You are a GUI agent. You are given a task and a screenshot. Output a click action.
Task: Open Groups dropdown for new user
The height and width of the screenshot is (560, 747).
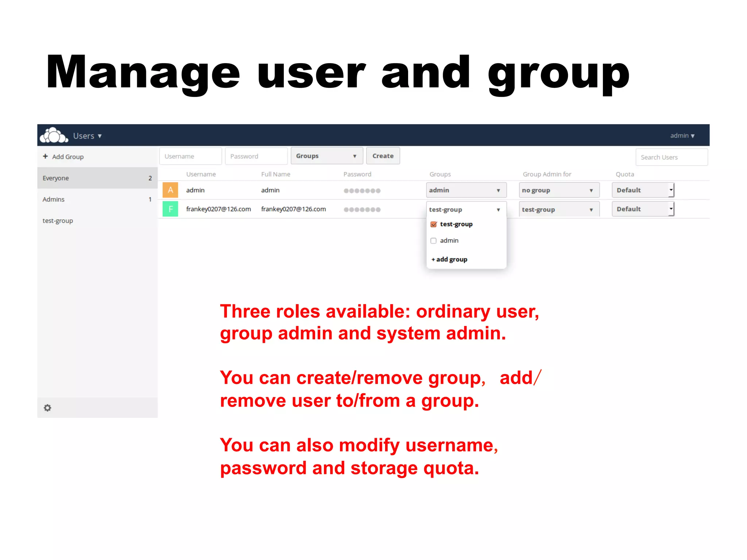click(x=326, y=156)
